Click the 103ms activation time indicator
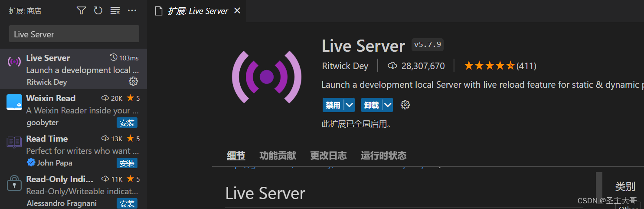 pos(124,58)
